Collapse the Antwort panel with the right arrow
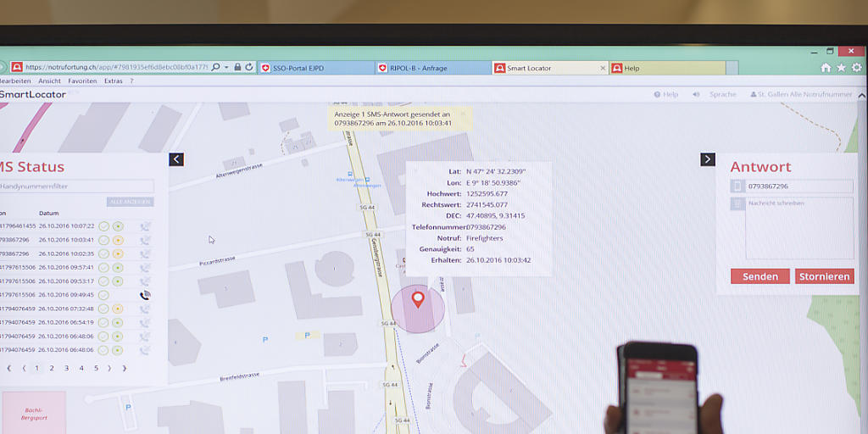This screenshot has width=868, height=434. coord(708,159)
